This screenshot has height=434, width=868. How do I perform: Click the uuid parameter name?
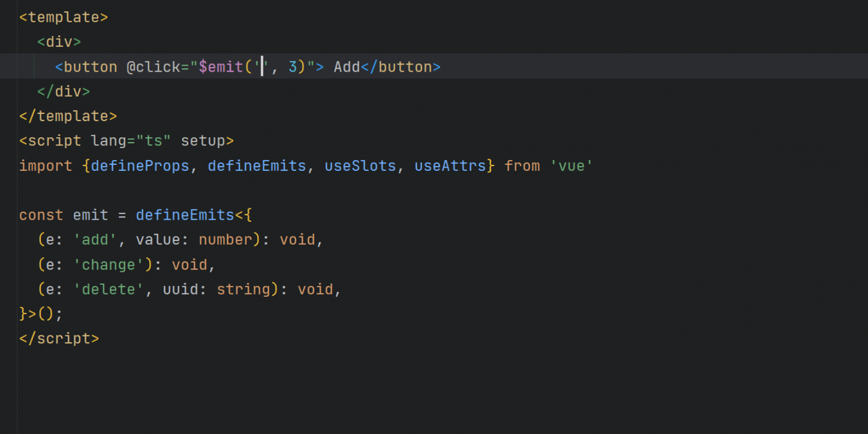point(181,289)
